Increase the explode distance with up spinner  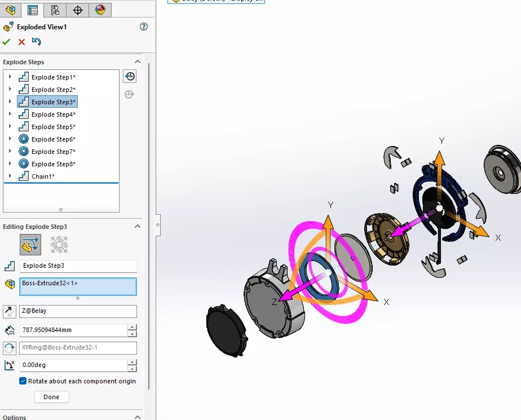132,327
